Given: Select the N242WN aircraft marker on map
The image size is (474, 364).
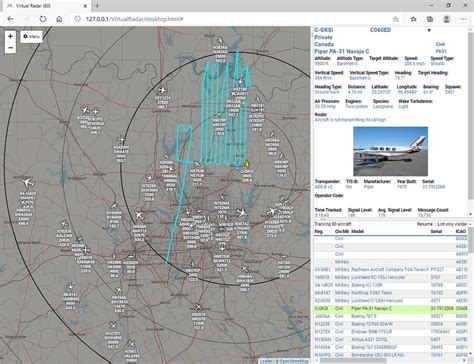Looking at the screenshot, I should [x=121, y=140].
